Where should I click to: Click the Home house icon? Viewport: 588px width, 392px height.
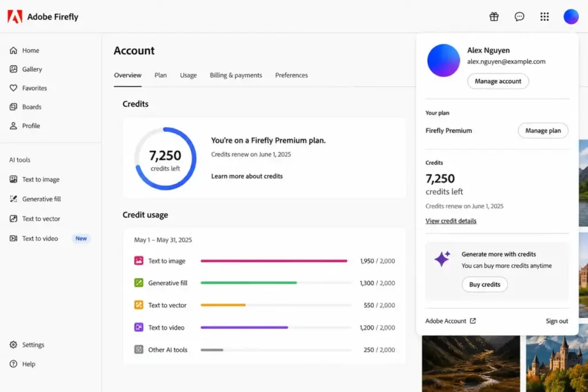point(14,50)
